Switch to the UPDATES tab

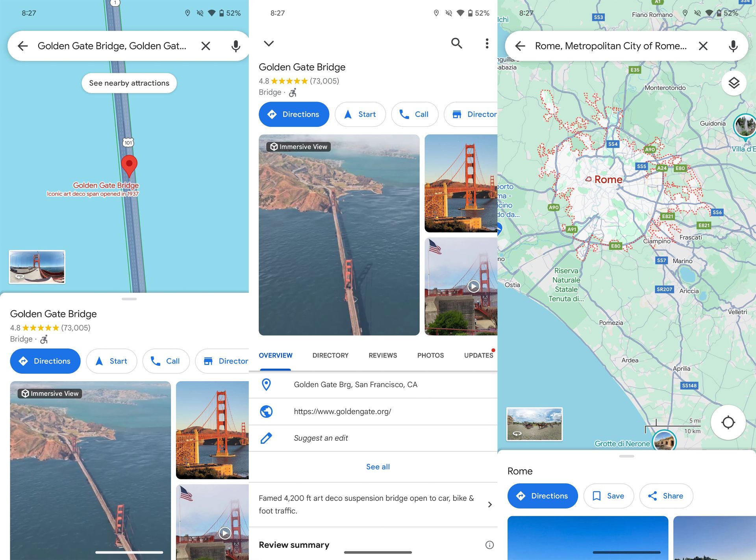478,355
